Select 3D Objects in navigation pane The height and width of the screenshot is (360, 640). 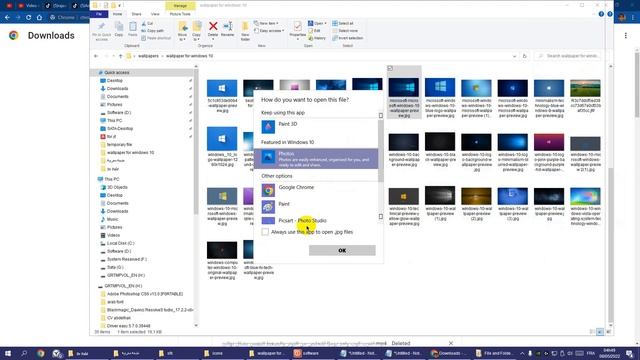[117, 187]
